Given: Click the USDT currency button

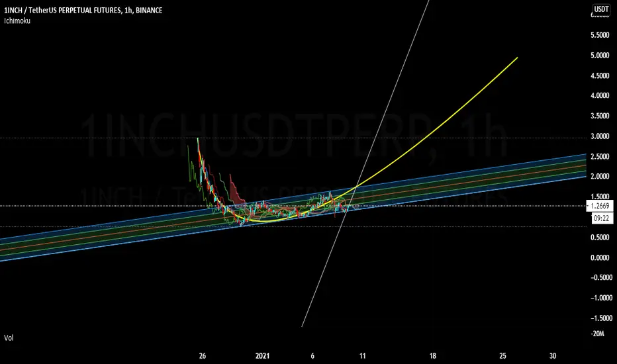Looking at the screenshot, I should pos(601,9).
